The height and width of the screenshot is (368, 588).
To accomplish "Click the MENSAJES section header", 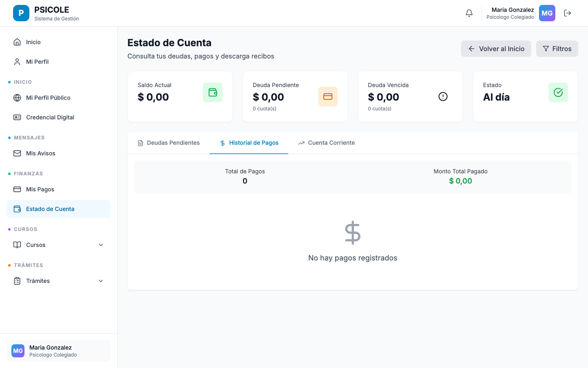I will click(x=29, y=138).
